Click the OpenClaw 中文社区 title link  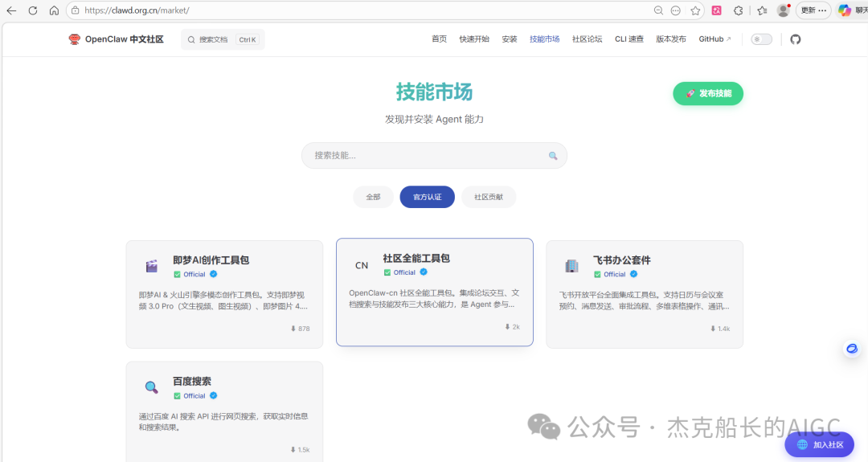124,39
